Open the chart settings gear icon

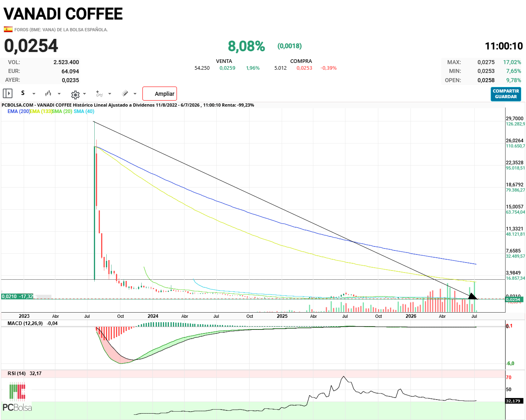[x=75, y=95]
